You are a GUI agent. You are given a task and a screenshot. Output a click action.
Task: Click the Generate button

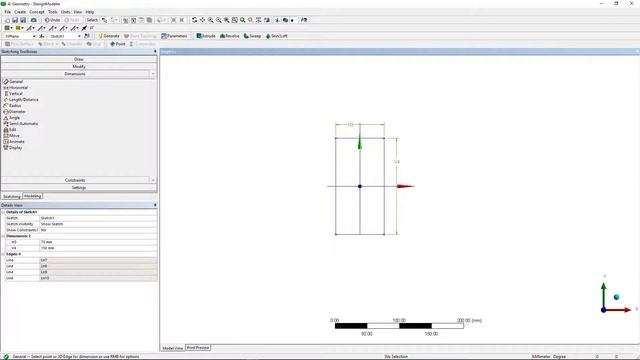[109, 36]
